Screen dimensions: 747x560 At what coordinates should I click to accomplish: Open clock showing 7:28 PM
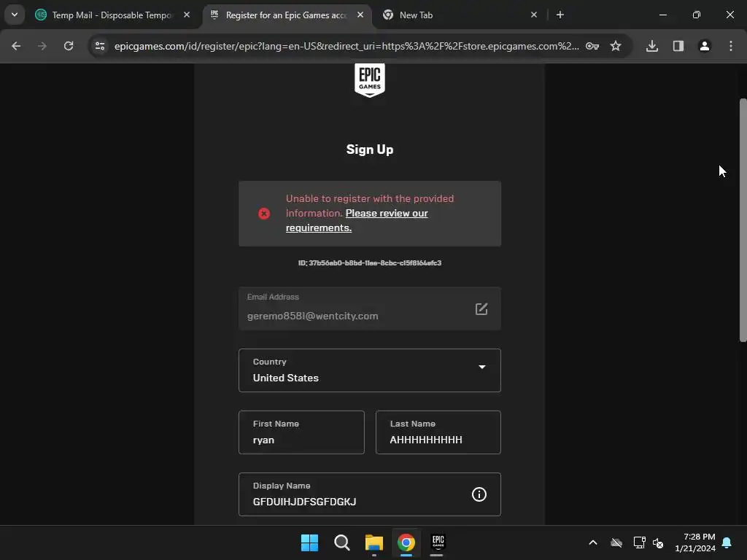695,542
